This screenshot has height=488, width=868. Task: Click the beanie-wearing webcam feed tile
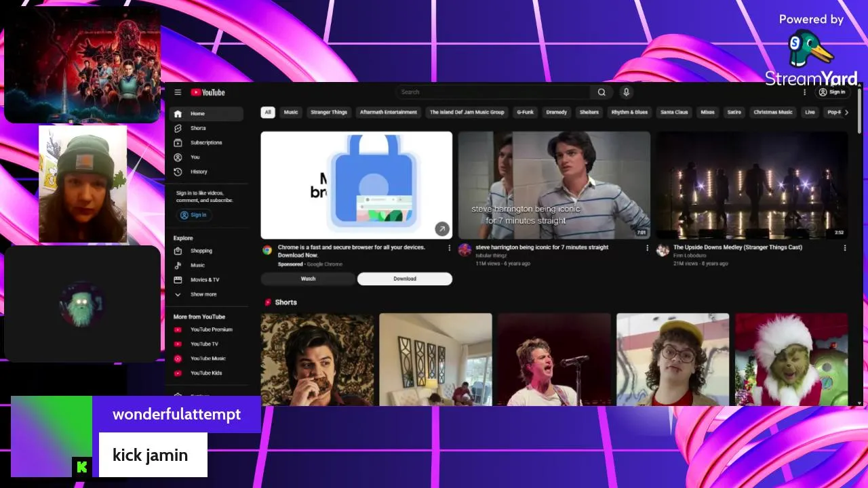click(x=83, y=184)
